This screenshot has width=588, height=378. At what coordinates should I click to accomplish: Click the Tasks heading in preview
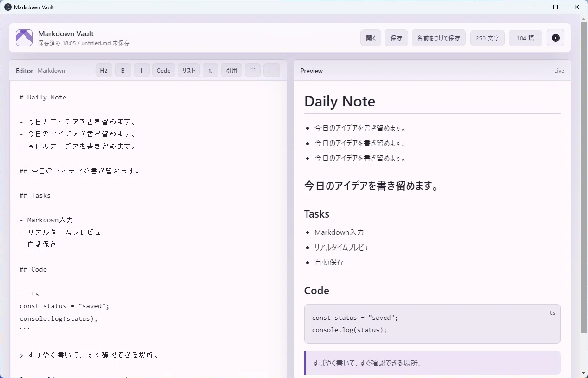click(x=317, y=214)
